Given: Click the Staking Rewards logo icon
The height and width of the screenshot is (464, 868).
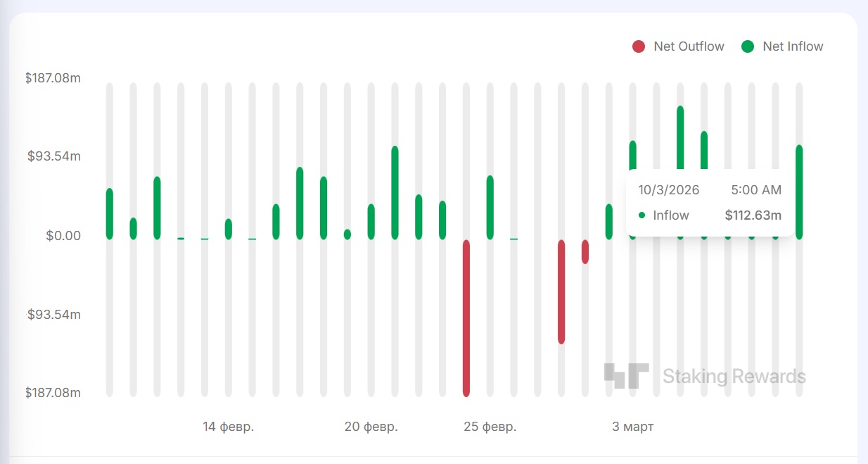Looking at the screenshot, I should point(626,376).
